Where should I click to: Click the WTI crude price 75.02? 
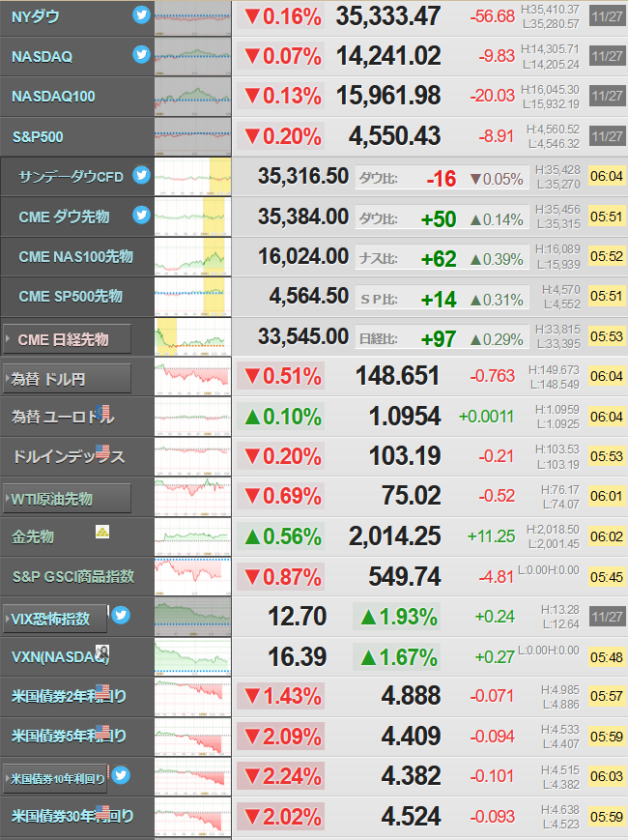coord(412,496)
